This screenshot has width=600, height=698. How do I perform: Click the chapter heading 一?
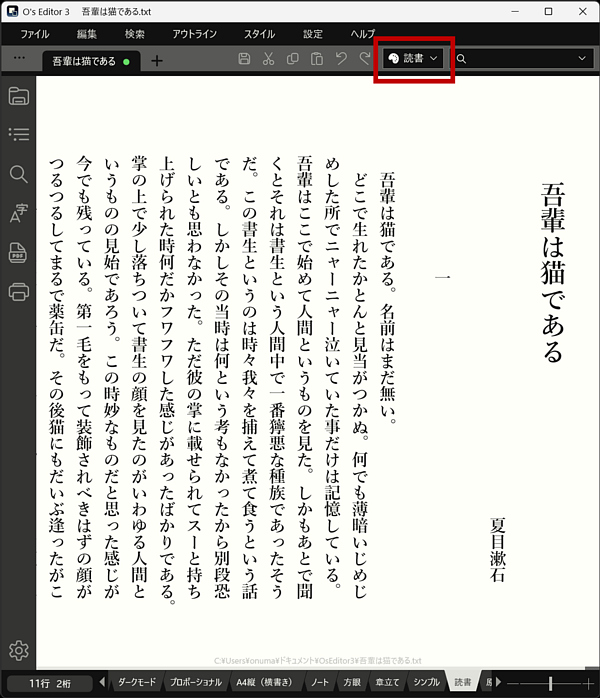click(x=442, y=277)
